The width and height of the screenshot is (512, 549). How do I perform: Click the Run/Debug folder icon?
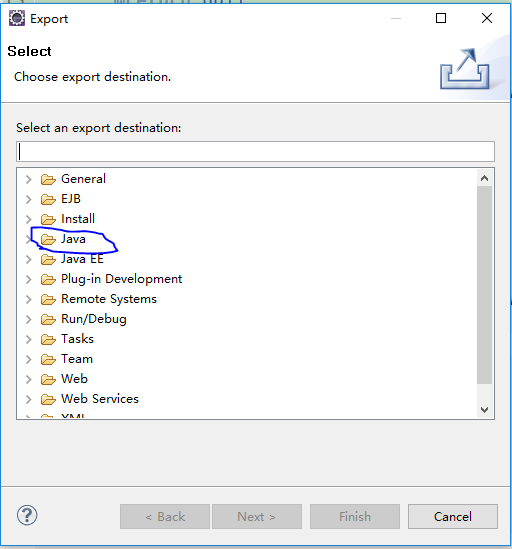[48, 319]
